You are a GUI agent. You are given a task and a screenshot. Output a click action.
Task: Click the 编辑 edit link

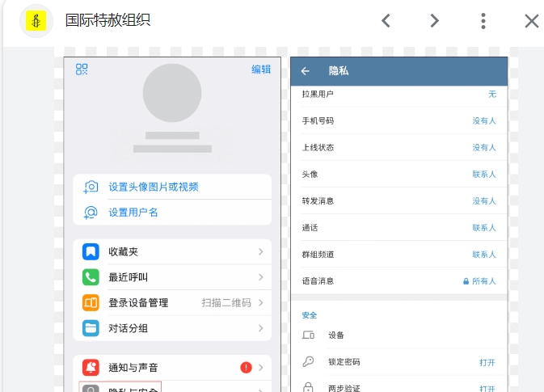(261, 70)
